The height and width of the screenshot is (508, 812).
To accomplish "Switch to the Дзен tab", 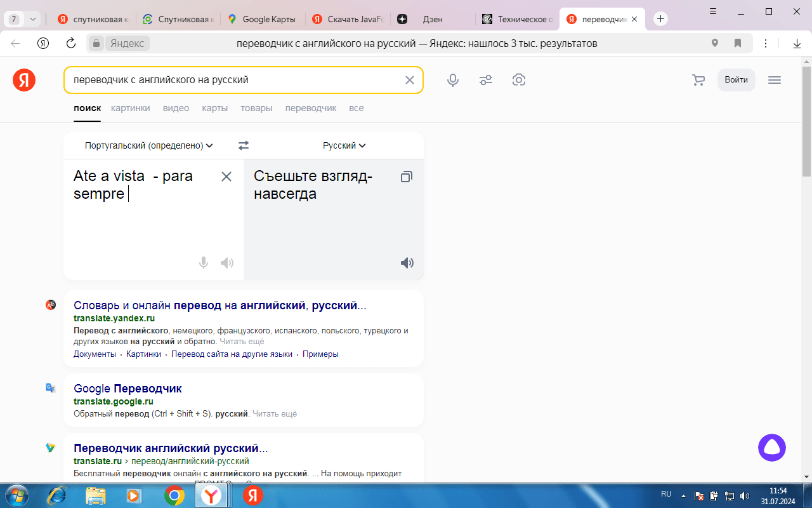I will tap(433, 19).
